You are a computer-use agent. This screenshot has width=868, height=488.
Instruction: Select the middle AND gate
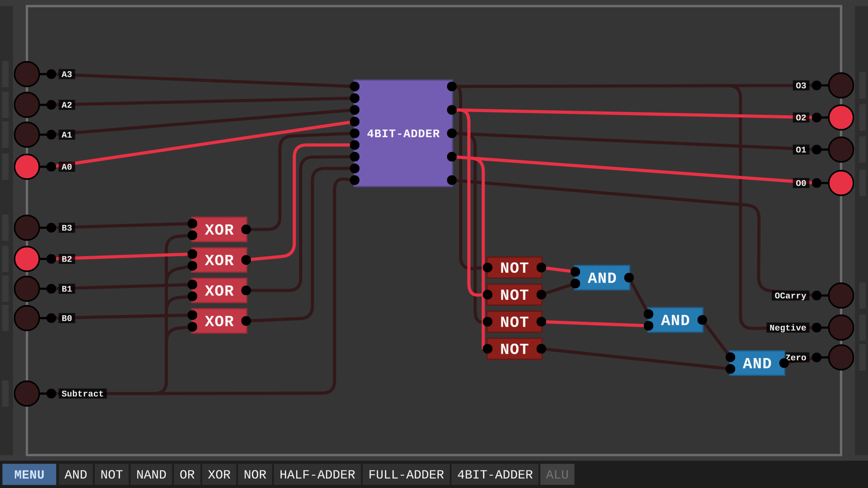pos(675,320)
